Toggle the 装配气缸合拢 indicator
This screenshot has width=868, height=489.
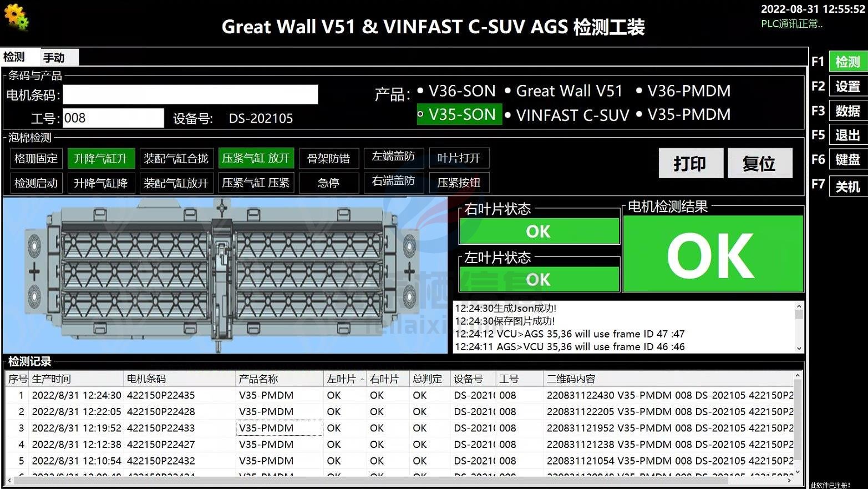tap(176, 159)
